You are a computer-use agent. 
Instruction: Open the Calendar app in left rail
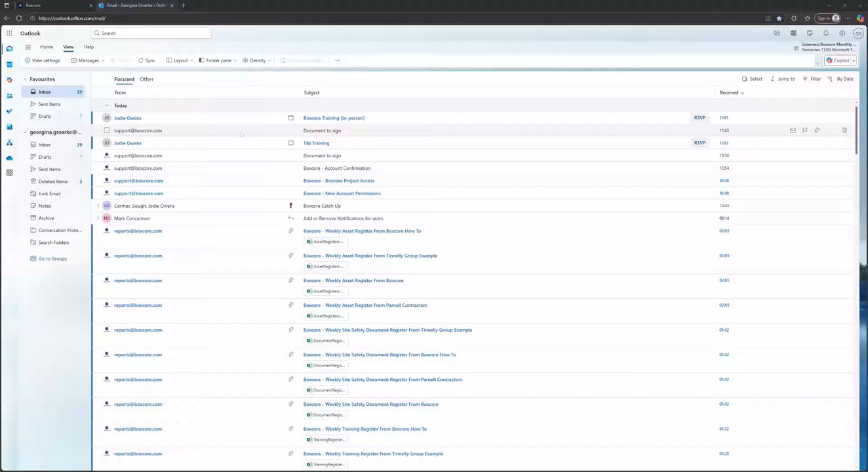pyautogui.click(x=9, y=64)
